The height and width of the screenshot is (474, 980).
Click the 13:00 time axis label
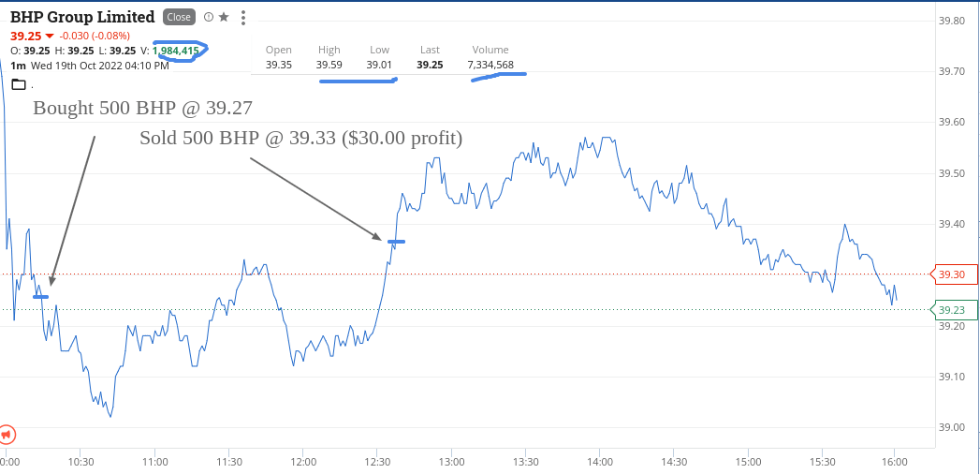pos(451,462)
